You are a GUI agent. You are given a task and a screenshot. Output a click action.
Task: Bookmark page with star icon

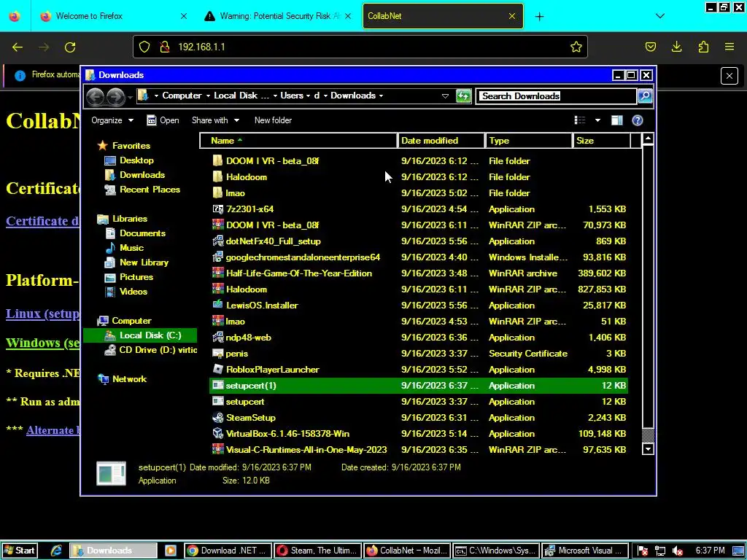(x=576, y=47)
